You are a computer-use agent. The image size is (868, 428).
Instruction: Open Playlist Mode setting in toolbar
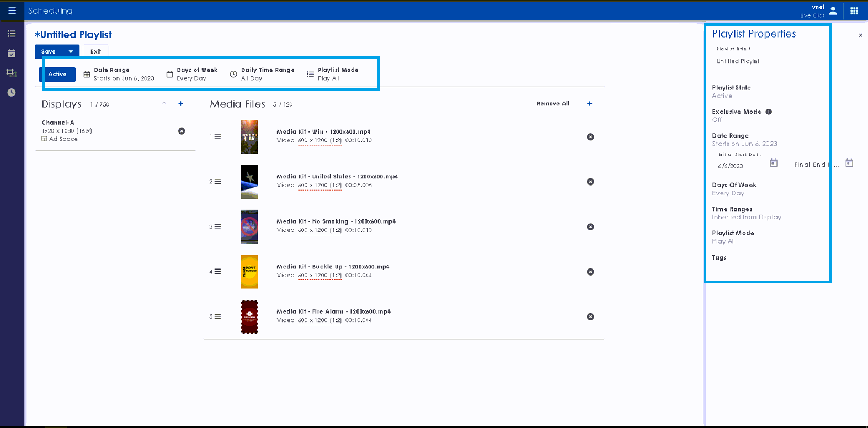(333, 74)
